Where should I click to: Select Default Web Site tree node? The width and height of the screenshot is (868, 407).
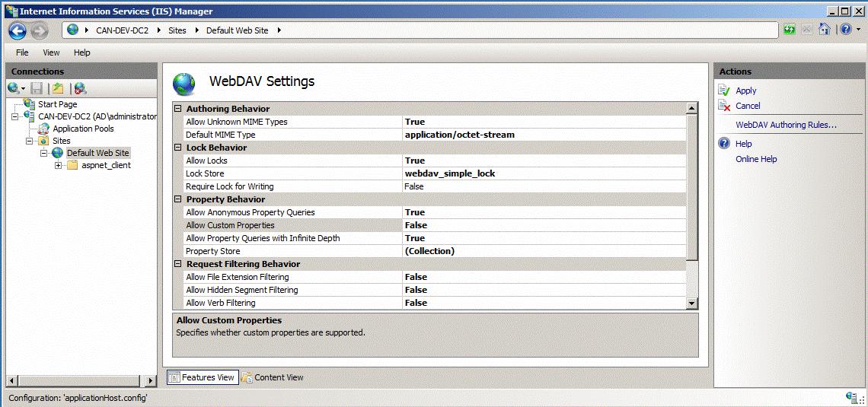click(98, 153)
